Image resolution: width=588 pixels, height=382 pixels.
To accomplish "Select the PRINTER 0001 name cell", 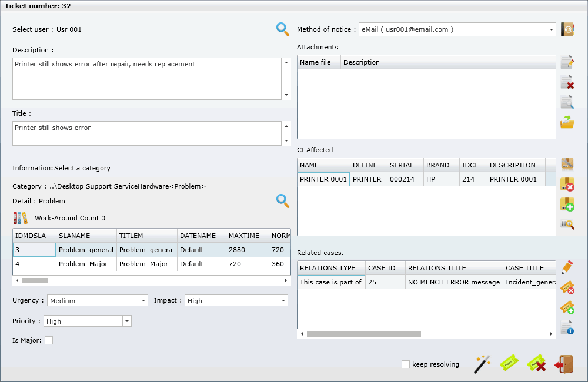I will click(x=323, y=179).
